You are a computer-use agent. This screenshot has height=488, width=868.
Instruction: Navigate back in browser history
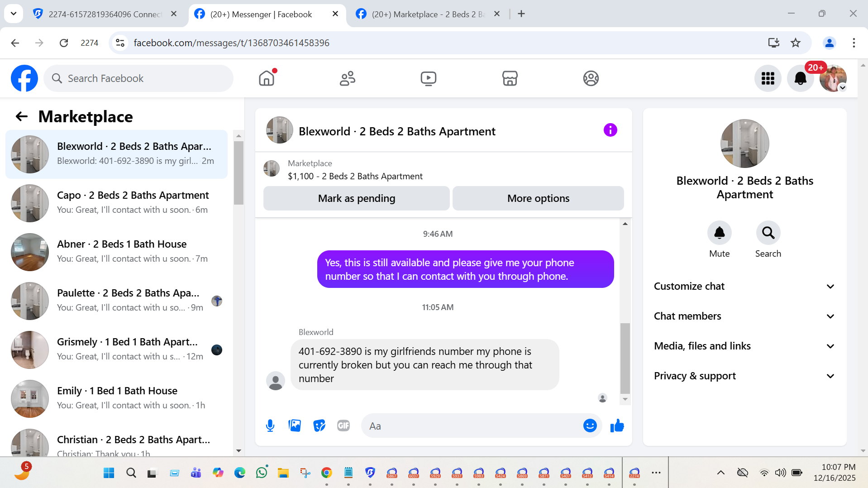15,43
